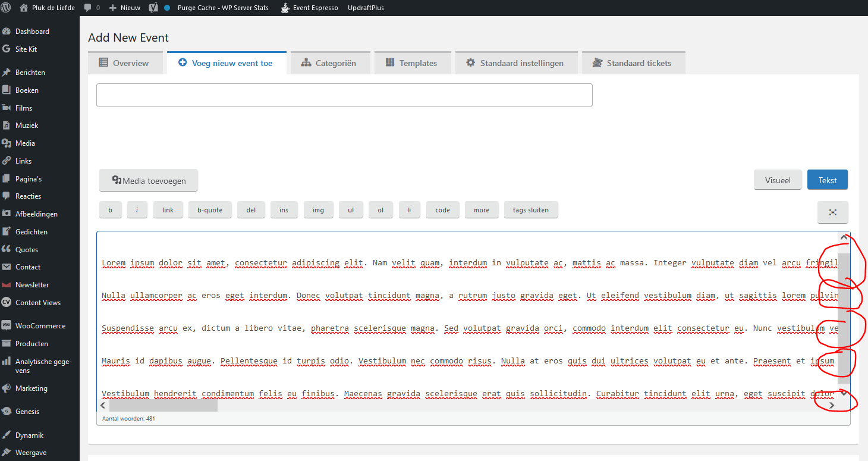Click the comments bubble icon in admin bar

click(x=88, y=8)
